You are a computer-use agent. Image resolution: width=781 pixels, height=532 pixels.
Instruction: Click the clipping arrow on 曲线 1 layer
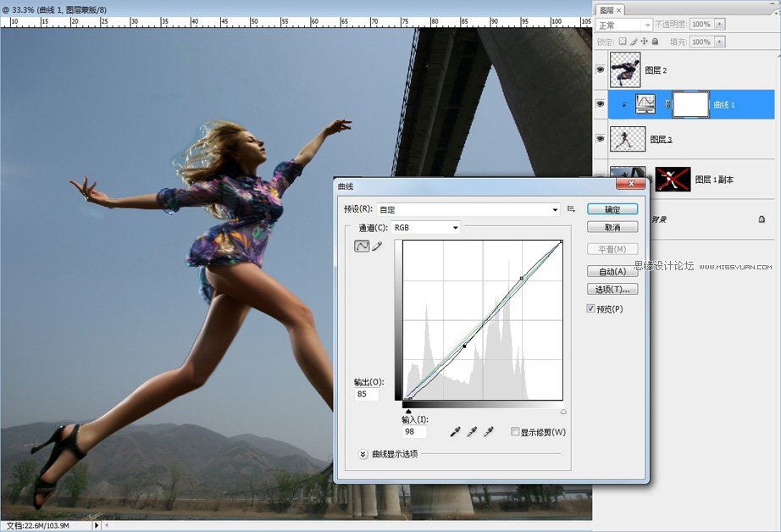click(624, 104)
